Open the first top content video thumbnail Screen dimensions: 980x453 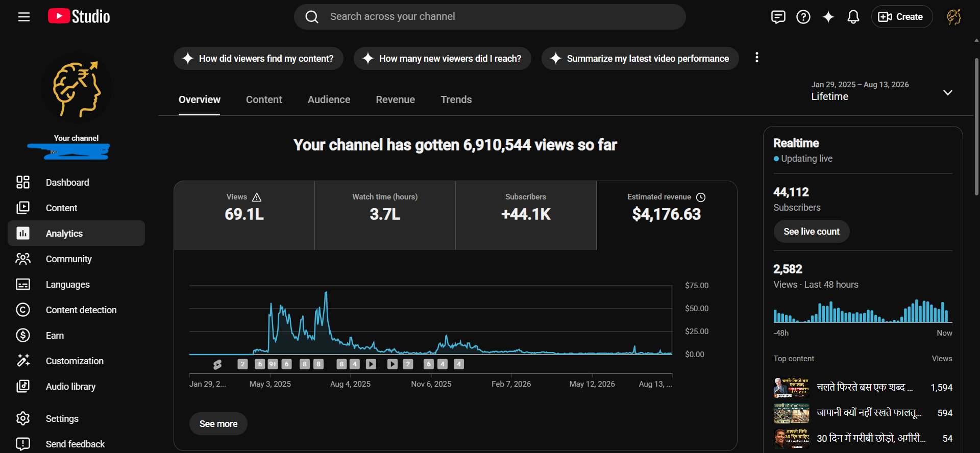tap(791, 388)
